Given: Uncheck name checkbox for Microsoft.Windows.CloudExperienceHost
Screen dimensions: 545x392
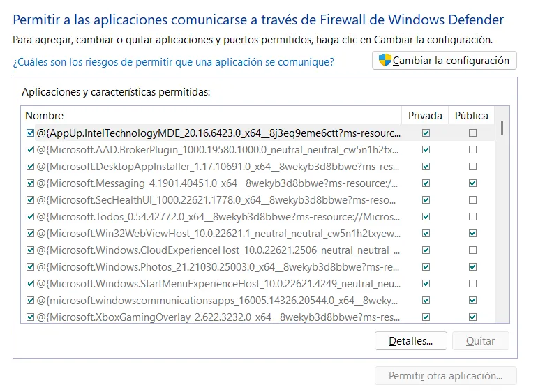Looking at the screenshot, I should coord(30,250).
